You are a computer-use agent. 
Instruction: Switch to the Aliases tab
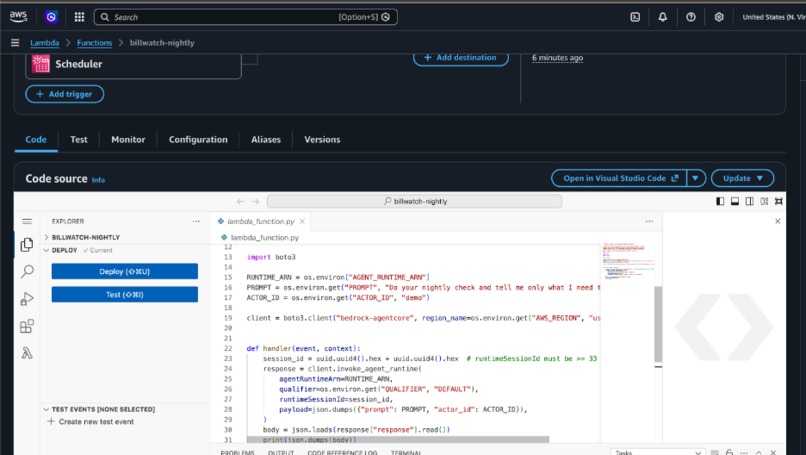(x=266, y=139)
